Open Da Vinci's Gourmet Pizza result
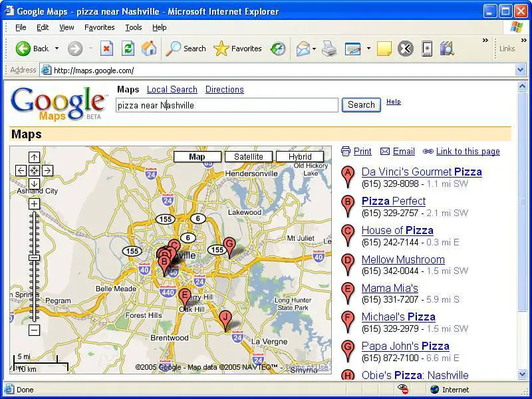The image size is (532, 399). 422,172
